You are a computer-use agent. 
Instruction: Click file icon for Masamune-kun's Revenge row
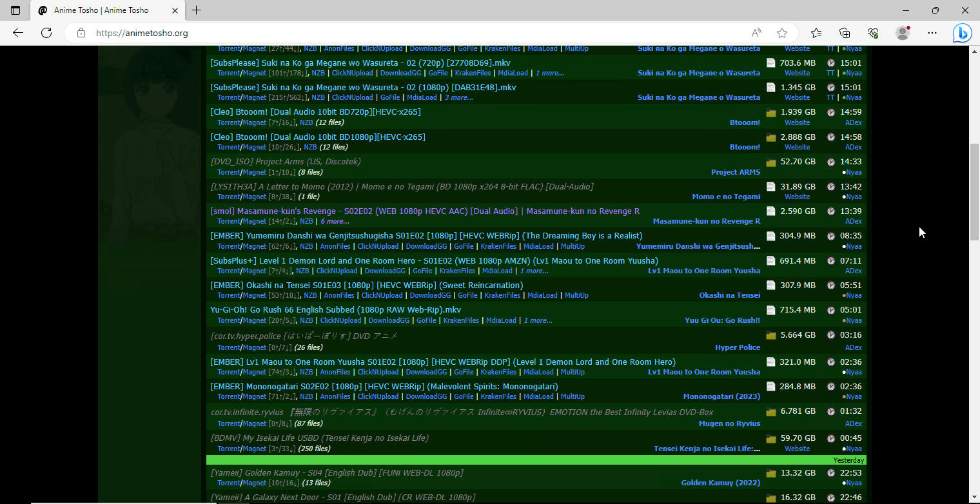tap(770, 211)
